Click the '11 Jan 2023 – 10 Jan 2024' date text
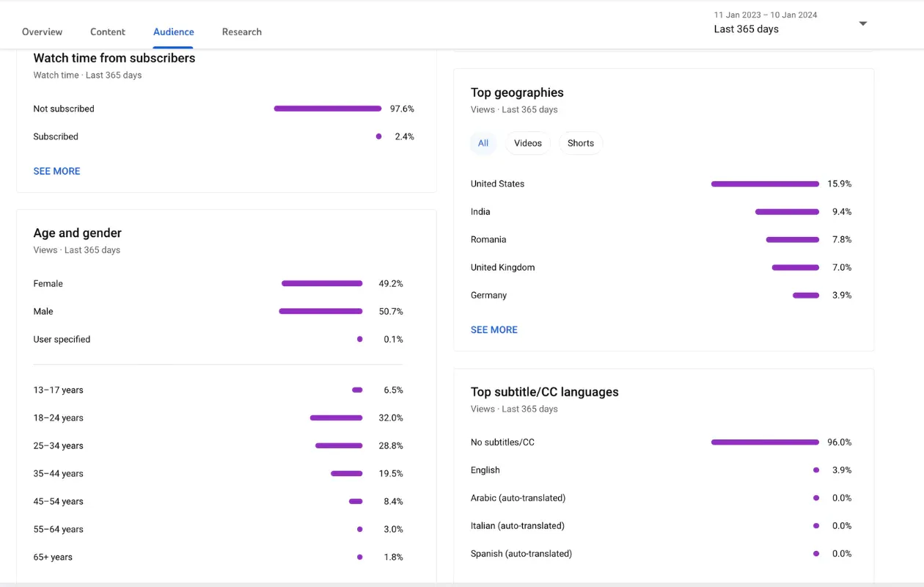924x587 pixels. 766,15
